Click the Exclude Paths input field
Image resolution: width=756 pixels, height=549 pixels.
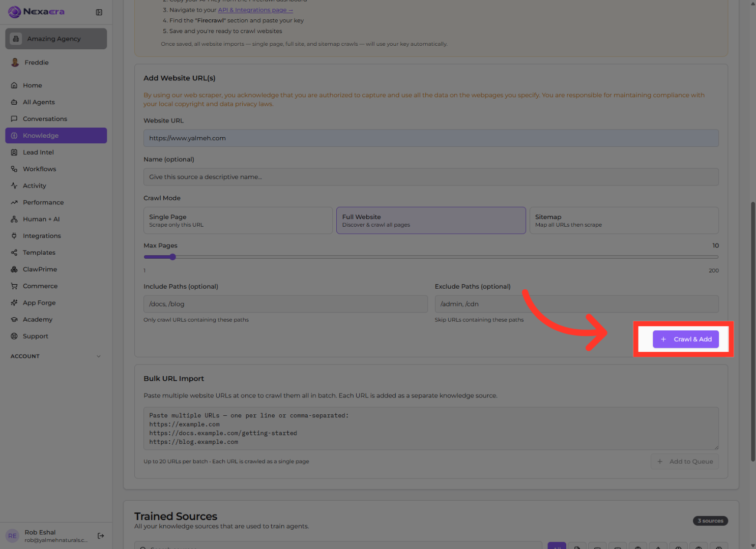point(577,304)
